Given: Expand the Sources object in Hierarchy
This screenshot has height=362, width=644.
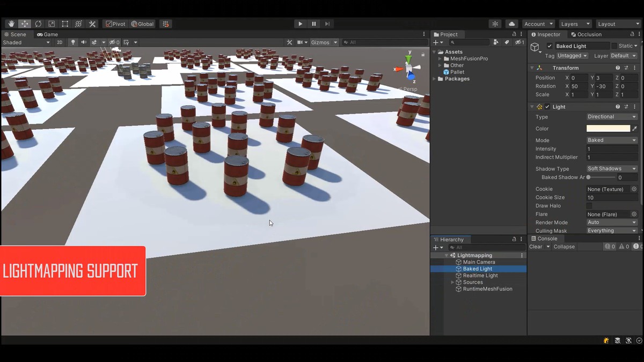Looking at the screenshot, I should tap(452, 282).
